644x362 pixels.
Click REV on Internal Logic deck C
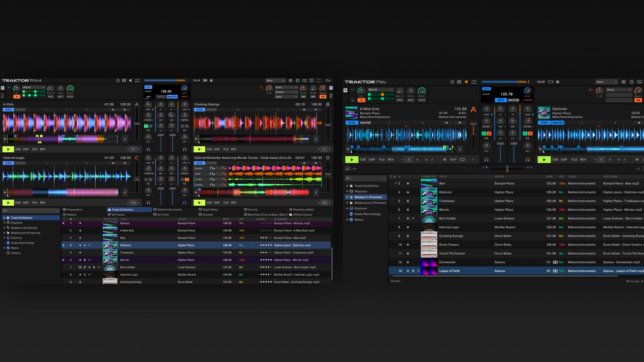click(x=43, y=202)
